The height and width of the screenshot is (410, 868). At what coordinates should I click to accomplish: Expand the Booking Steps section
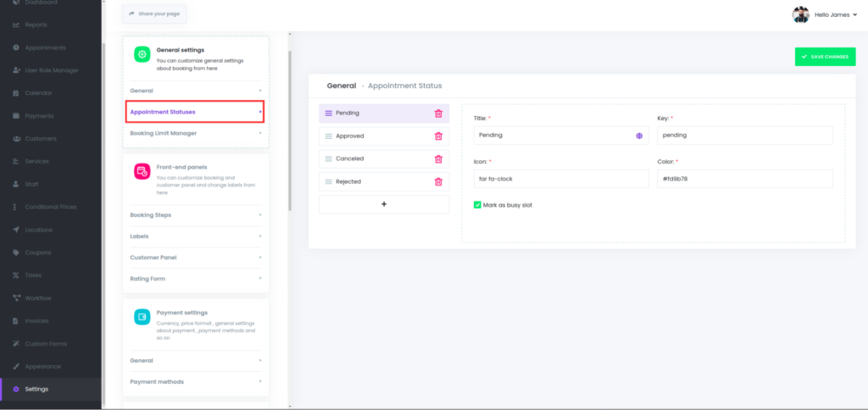(x=195, y=215)
